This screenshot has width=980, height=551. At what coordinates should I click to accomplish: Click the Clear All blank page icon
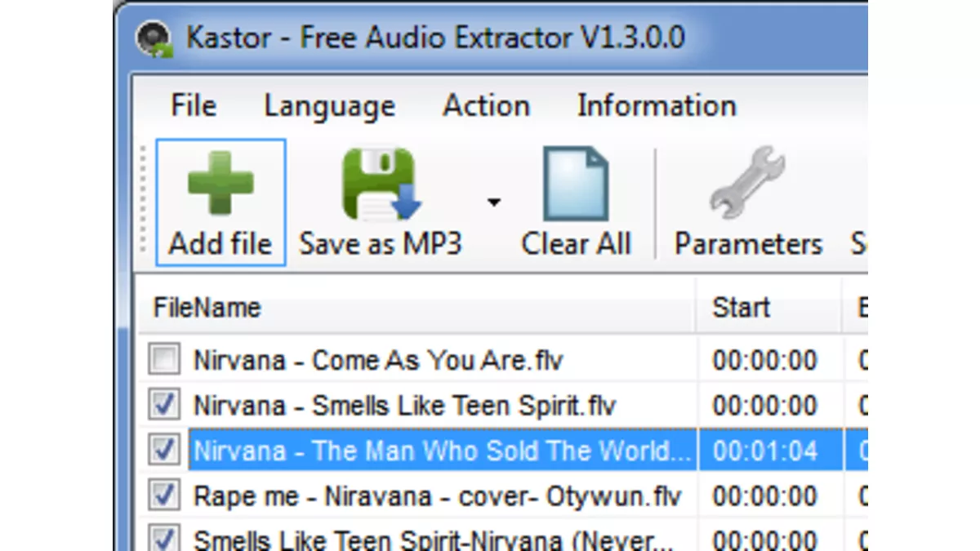click(576, 184)
